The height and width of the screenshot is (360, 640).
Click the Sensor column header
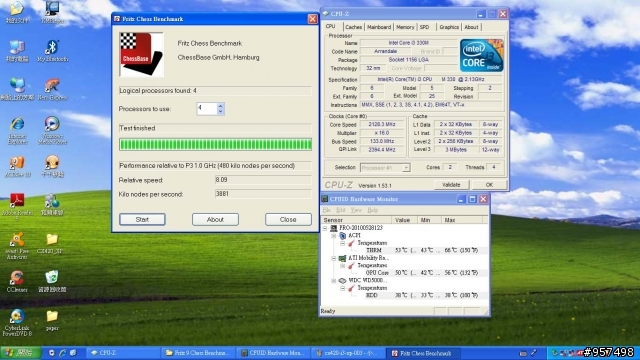356,220
